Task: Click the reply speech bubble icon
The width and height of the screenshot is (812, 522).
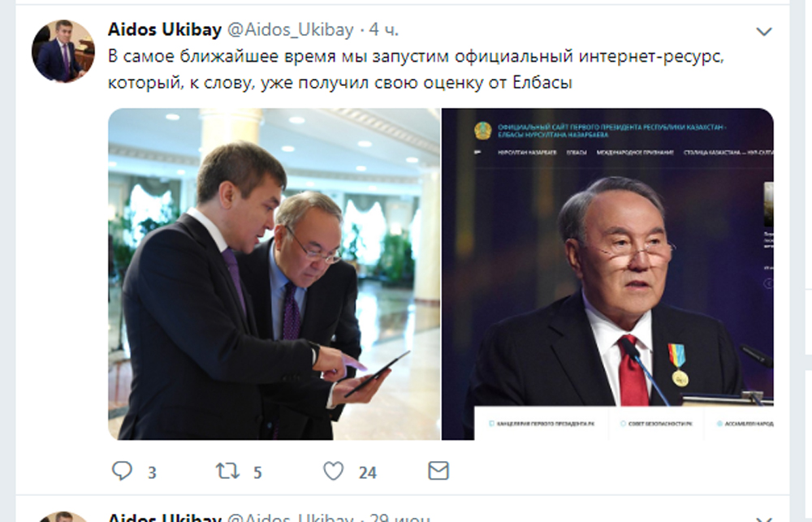Action: [x=123, y=471]
